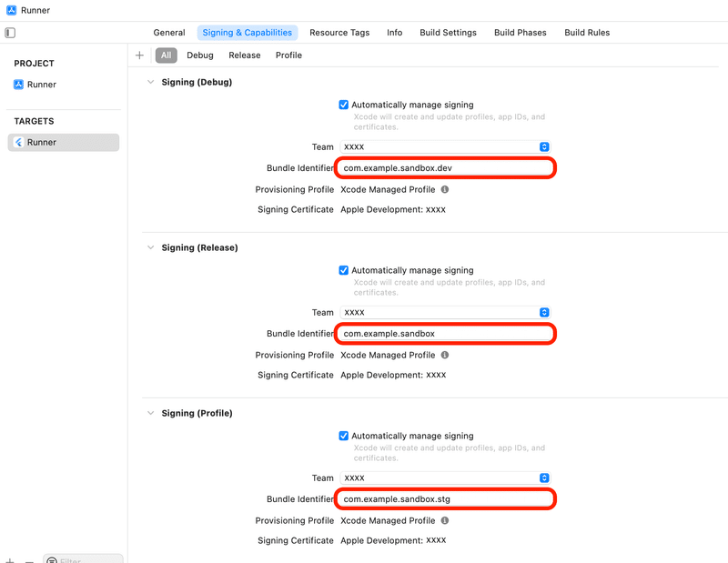Screen dimensions: 728x563
Task: Click the sidebar toggle icon
Action: coord(10,33)
